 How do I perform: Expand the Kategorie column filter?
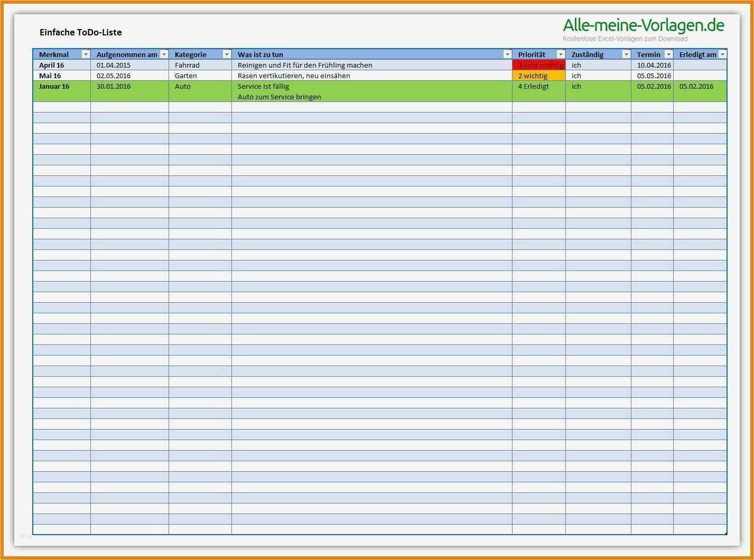click(x=227, y=54)
